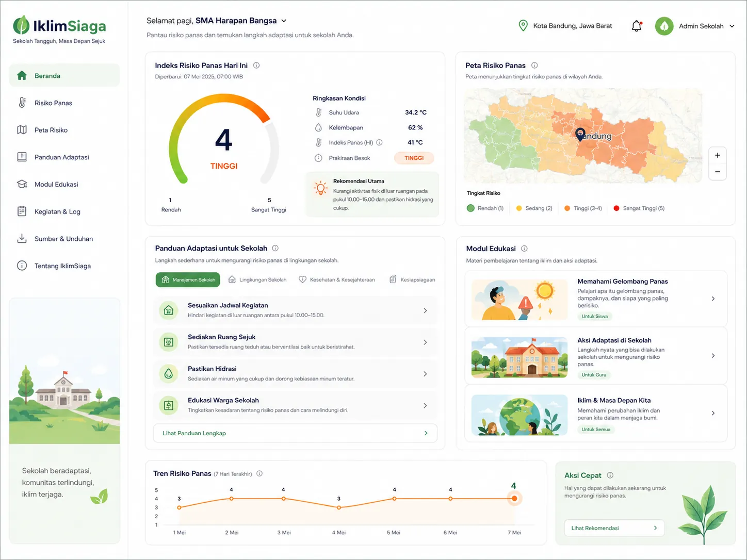Click info icon next to Panduan Adaptasi untuk Sekolah
The width and height of the screenshot is (747, 560).
[x=275, y=248]
